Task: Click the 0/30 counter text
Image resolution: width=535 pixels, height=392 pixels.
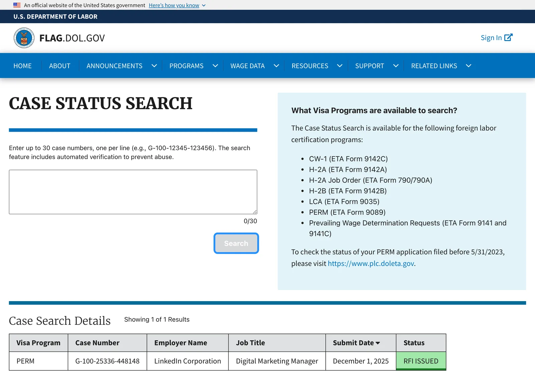Action: (x=250, y=221)
